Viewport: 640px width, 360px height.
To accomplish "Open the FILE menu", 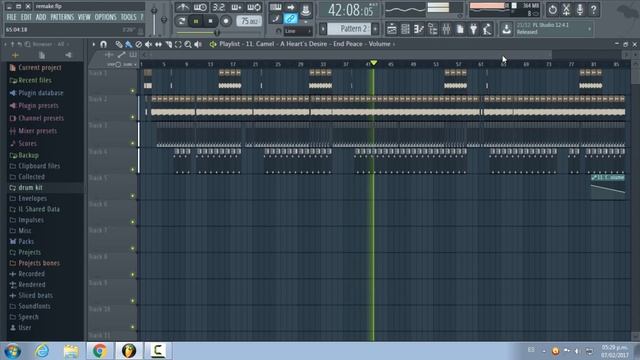I will click(x=11, y=17).
